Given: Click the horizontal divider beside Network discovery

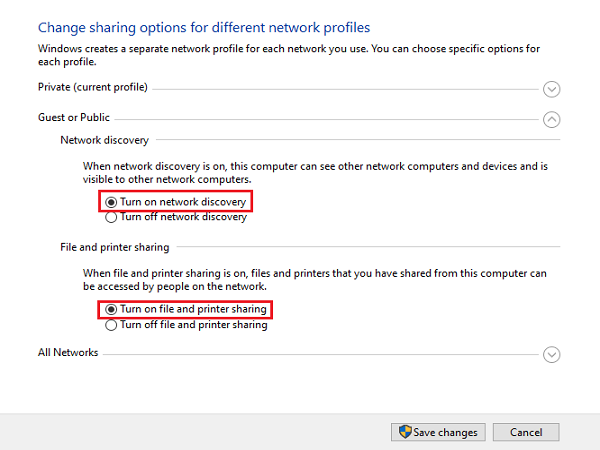Looking at the screenshot, I should [350, 142].
